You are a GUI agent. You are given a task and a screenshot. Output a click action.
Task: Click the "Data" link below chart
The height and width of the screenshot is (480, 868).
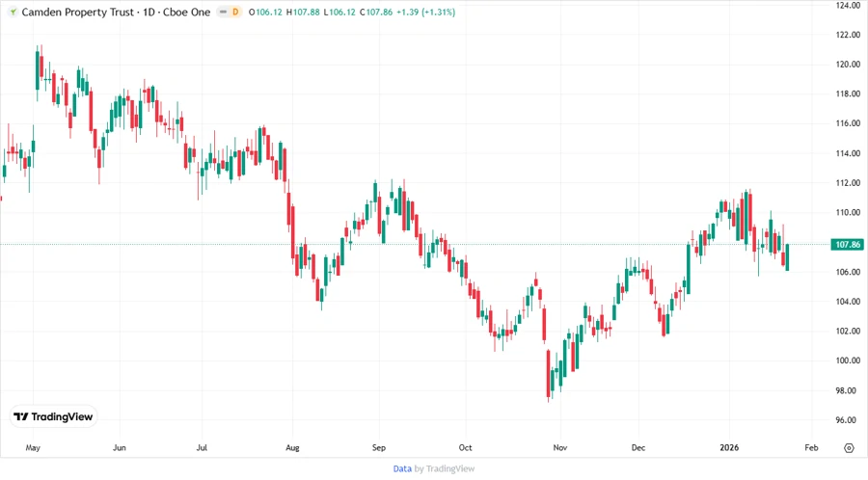pyautogui.click(x=402, y=468)
